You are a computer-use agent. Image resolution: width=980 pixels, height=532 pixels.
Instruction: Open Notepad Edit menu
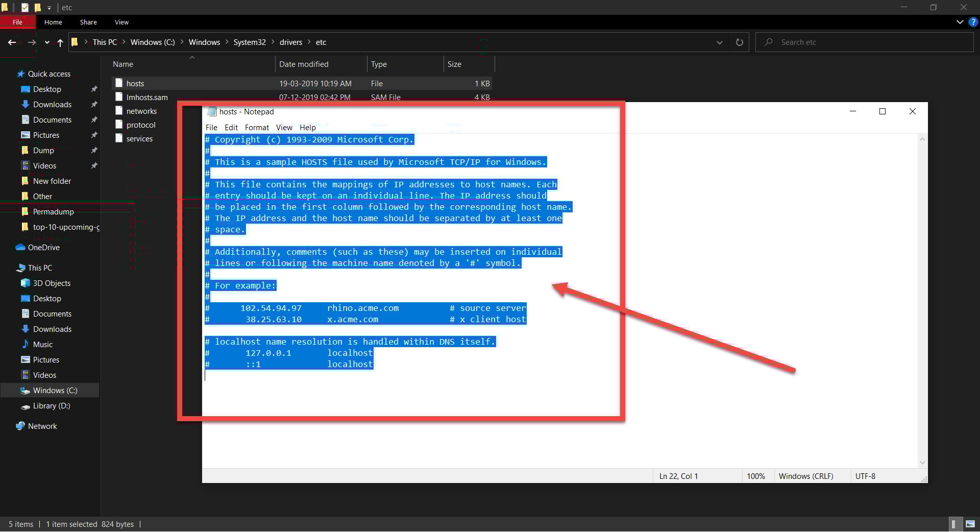click(x=231, y=128)
